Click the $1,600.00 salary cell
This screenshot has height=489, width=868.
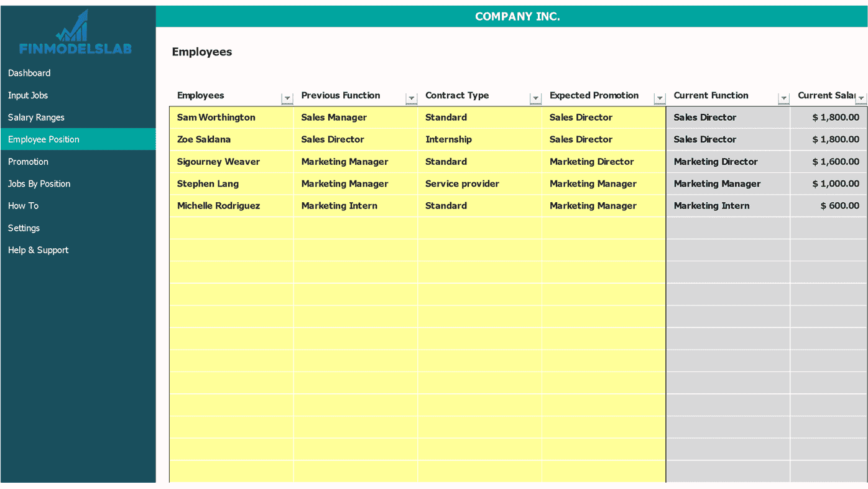click(829, 162)
